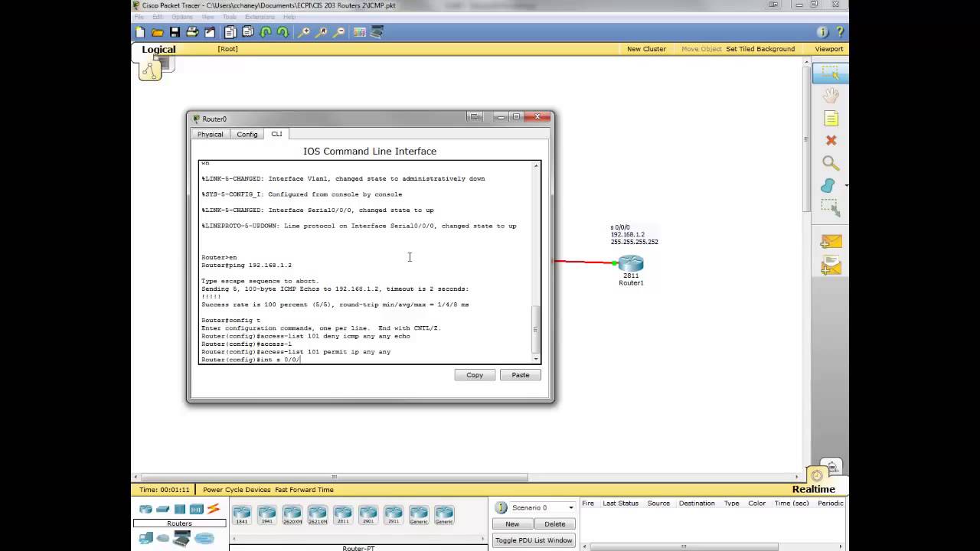This screenshot has width=980, height=551.
Task: Choose the Add Simple PDU envelope tool
Action: tap(831, 242)
